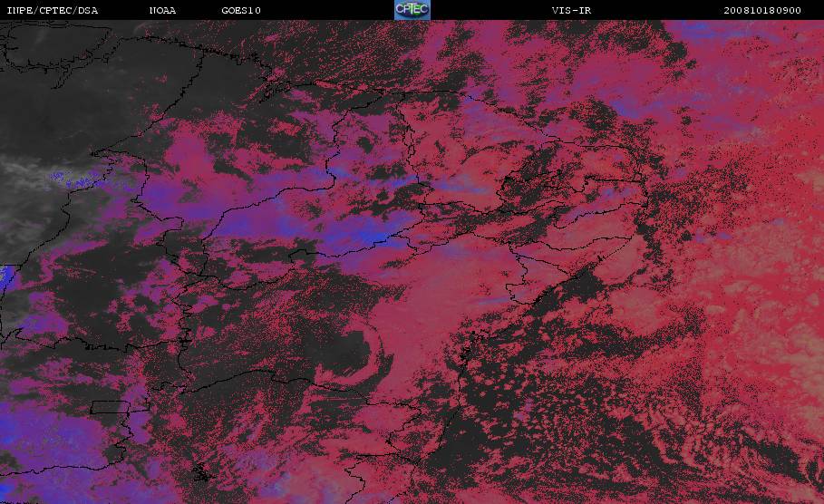824x504 pixels.
Task: Click the VIS-IR channel label
Action: click(571, 11)
